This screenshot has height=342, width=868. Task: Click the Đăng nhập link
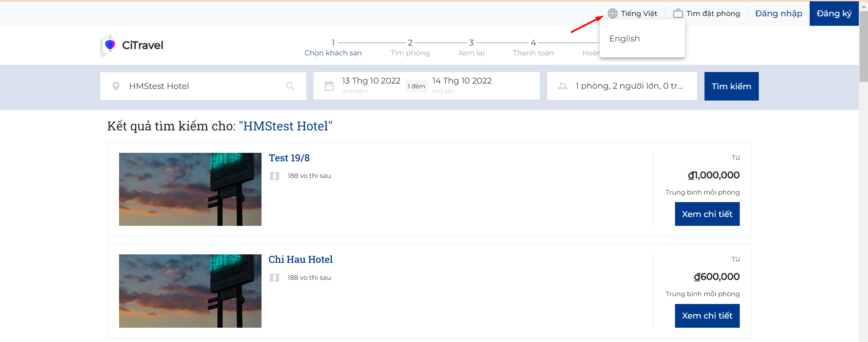point(778,13)
